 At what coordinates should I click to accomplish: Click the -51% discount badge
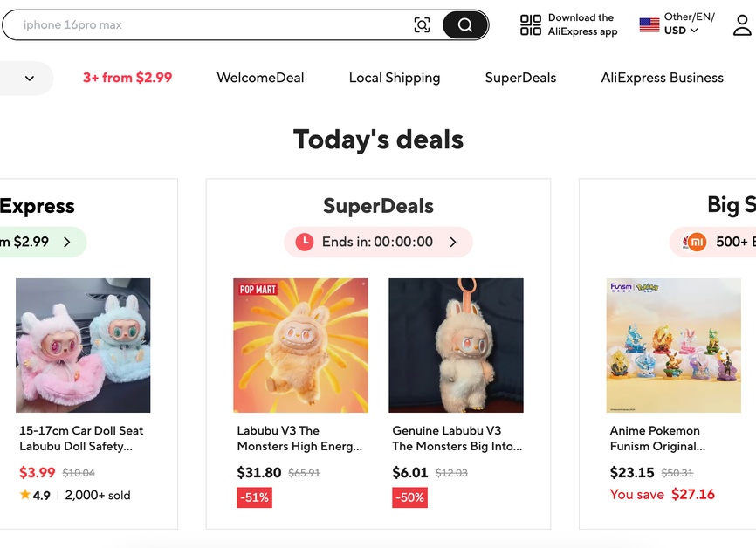[254, 497]
